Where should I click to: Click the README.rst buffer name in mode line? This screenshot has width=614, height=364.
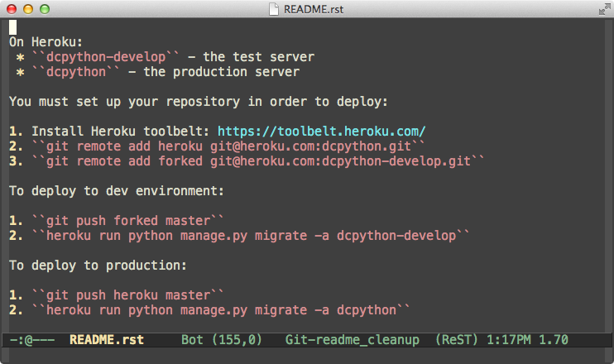coord(107,340)
